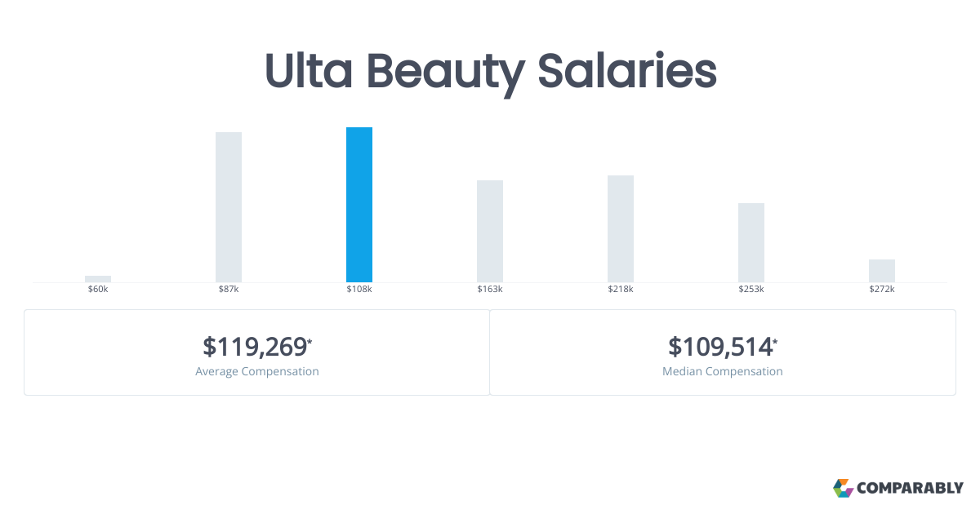Select the highlighted blue $108k bar

[359, 205]
